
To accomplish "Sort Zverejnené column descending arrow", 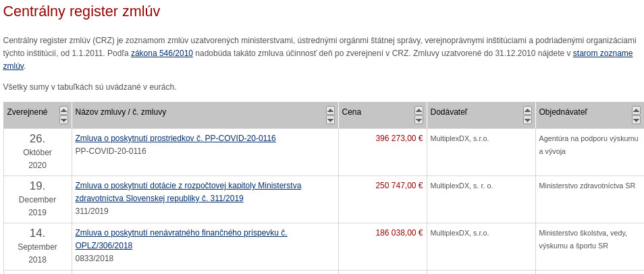I will [x=63, y=120].
